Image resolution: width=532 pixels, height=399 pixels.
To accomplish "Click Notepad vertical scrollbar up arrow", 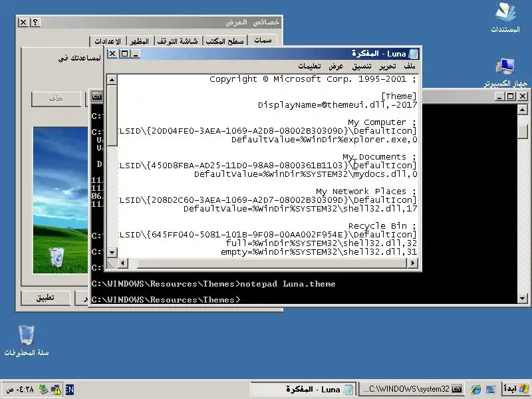I will click(112, 80).
